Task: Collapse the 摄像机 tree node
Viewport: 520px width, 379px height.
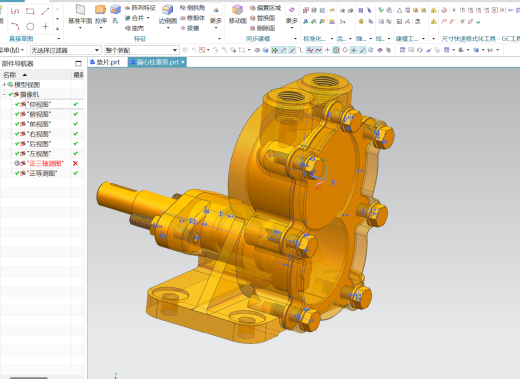Action: pos(4,95)
